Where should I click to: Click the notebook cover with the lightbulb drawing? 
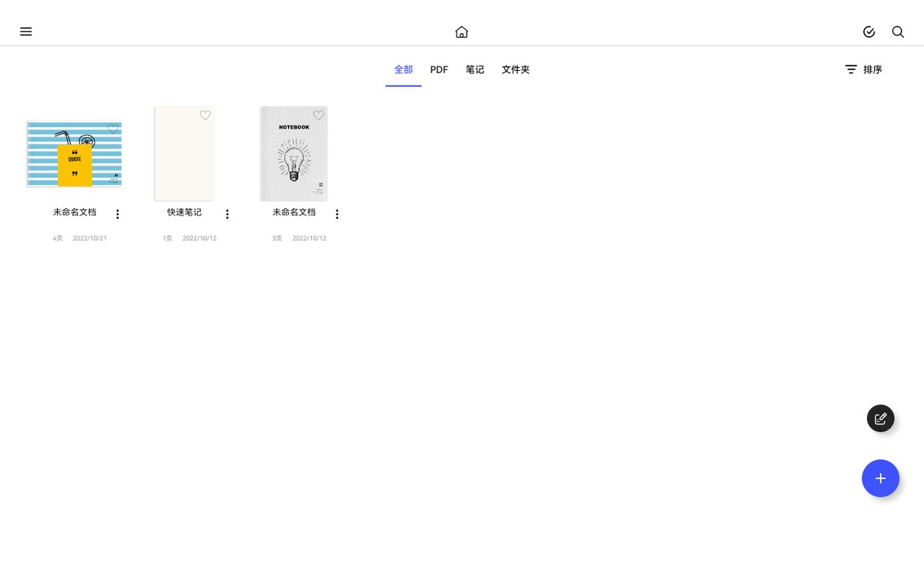pyautogui.click(x=293, y=154)
